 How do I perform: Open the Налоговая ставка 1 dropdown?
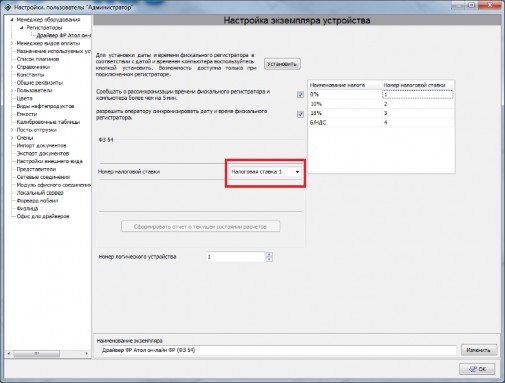265,172
